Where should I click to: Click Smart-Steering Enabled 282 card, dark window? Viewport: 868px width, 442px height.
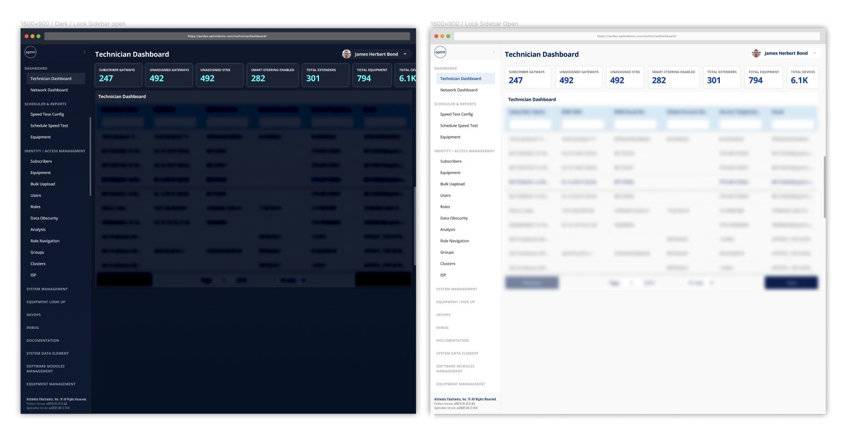(x=273, y=75)
